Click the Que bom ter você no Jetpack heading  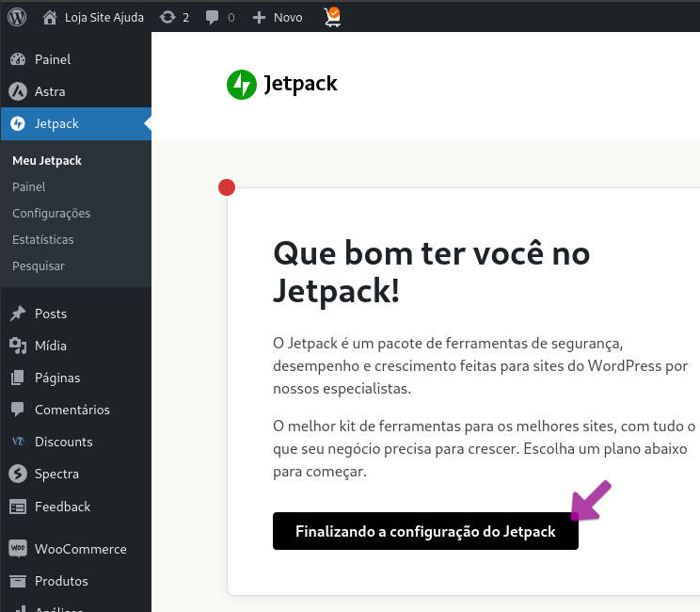(431, 272)
